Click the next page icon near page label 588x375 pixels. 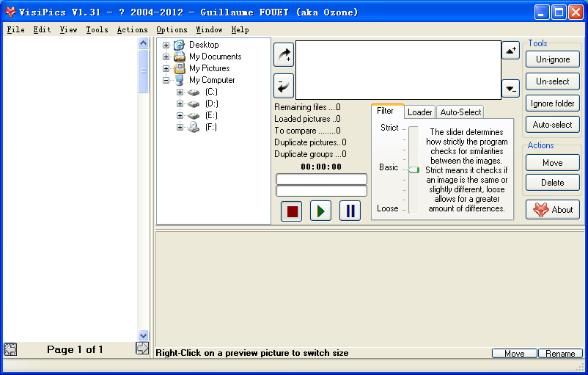[142, 349]
